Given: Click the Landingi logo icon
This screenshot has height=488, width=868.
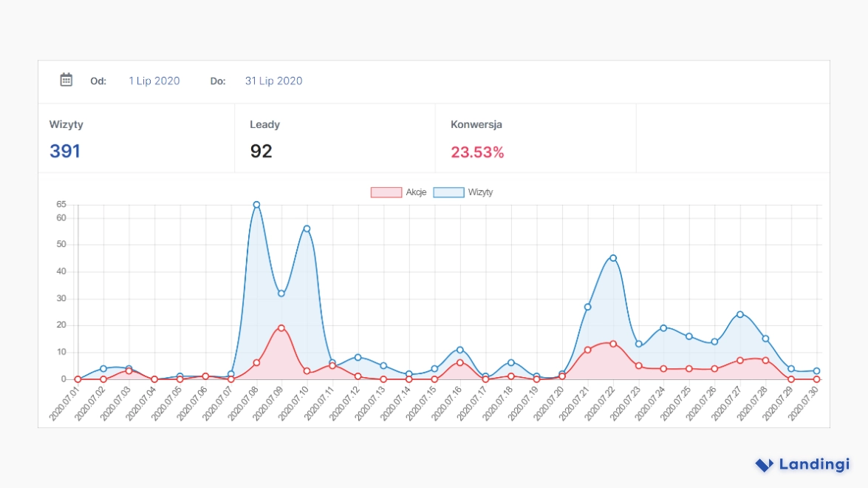Looking at the screenshot, I should coord(764,465).
